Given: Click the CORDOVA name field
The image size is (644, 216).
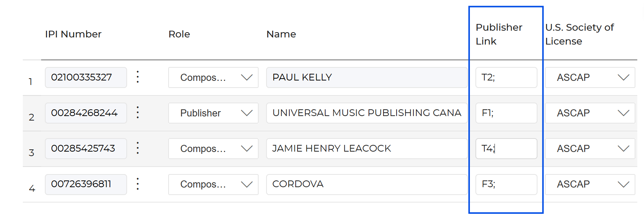Looking at the screenshot, I should [x=366, y=184].
